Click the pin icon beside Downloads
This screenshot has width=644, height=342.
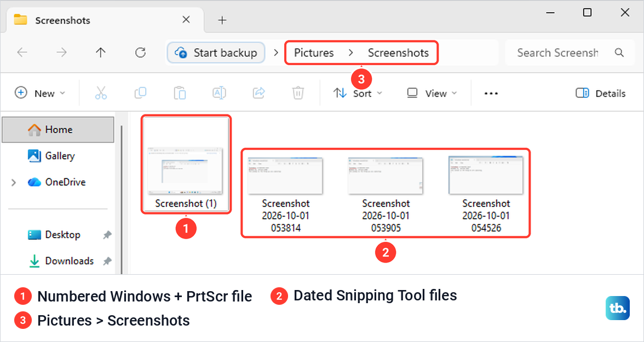(x=107, y=261)
